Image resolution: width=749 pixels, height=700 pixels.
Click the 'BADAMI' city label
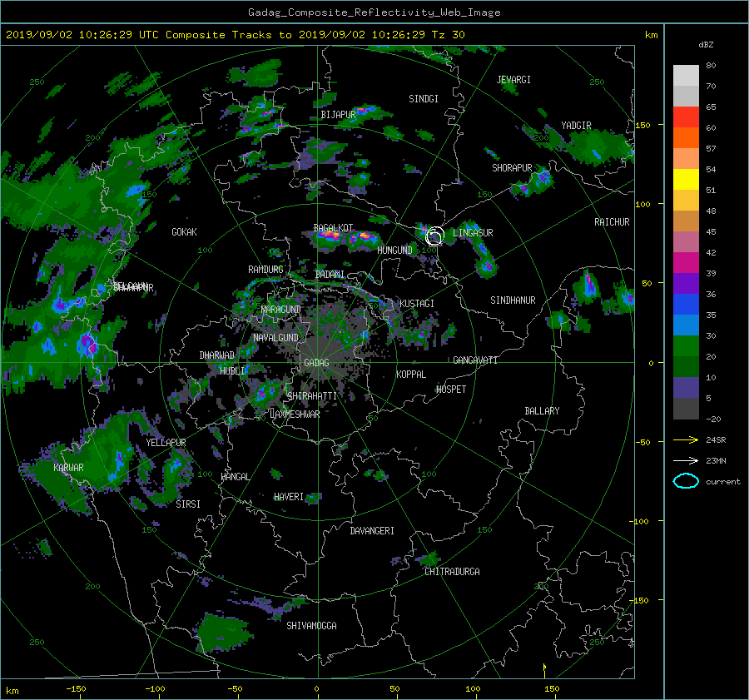pyautogui.click(x=330, y=275)
